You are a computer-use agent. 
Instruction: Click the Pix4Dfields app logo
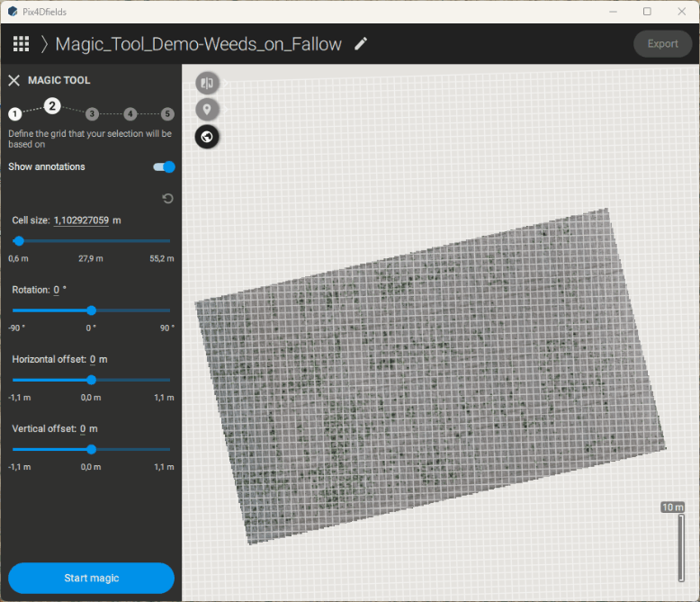13,12
